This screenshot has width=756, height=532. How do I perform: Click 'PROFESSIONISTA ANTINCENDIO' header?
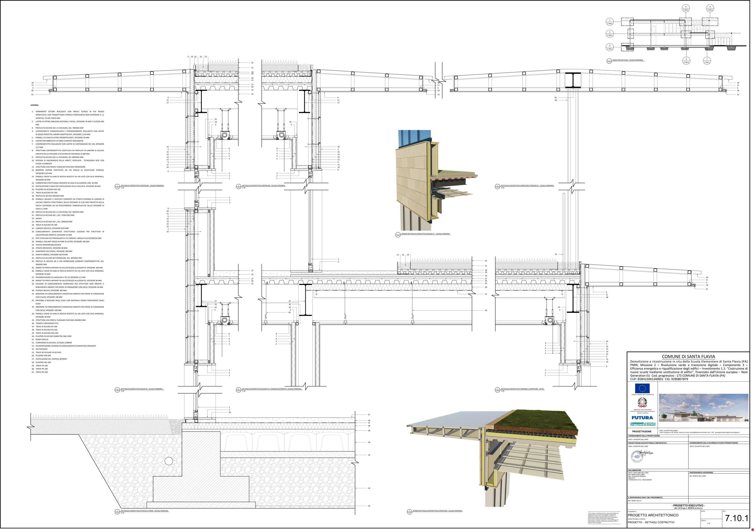click(x=701, y=473)
